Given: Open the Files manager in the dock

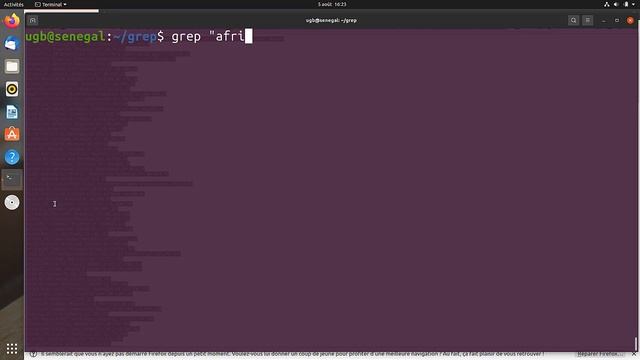Looking at the screenshot, I should pos(12,66).
